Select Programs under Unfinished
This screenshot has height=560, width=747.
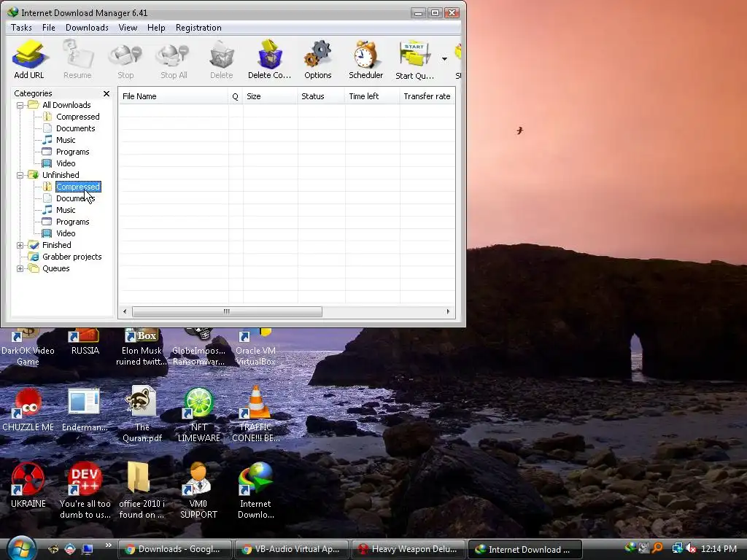tap(72, 222)
